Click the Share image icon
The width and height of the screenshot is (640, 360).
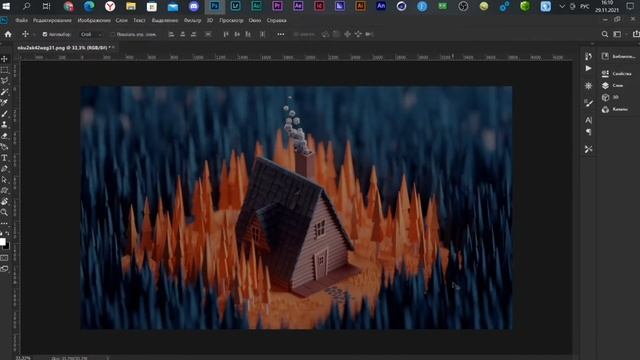click(x=636, y=34)
